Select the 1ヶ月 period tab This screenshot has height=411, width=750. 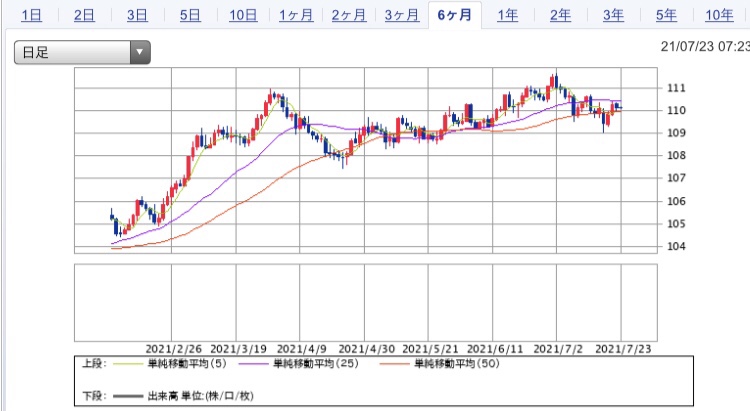click(x=296, y=15)
